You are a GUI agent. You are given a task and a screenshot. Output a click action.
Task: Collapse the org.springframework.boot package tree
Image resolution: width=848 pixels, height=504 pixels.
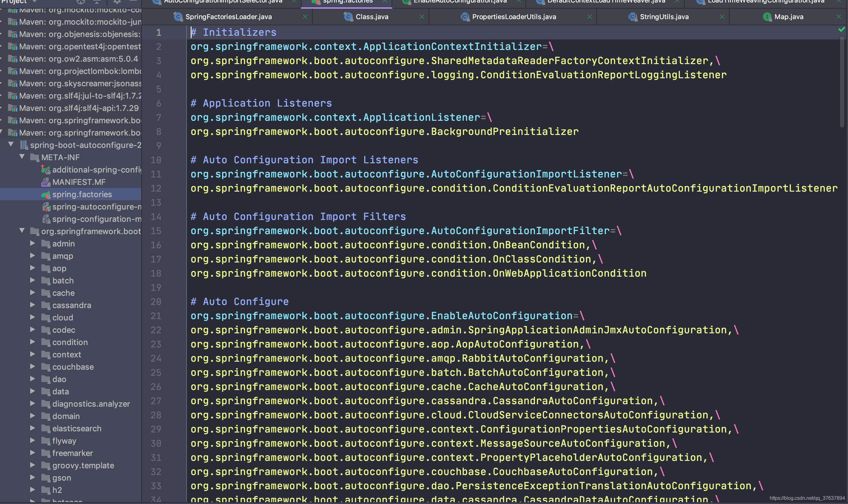coord(22,231)
